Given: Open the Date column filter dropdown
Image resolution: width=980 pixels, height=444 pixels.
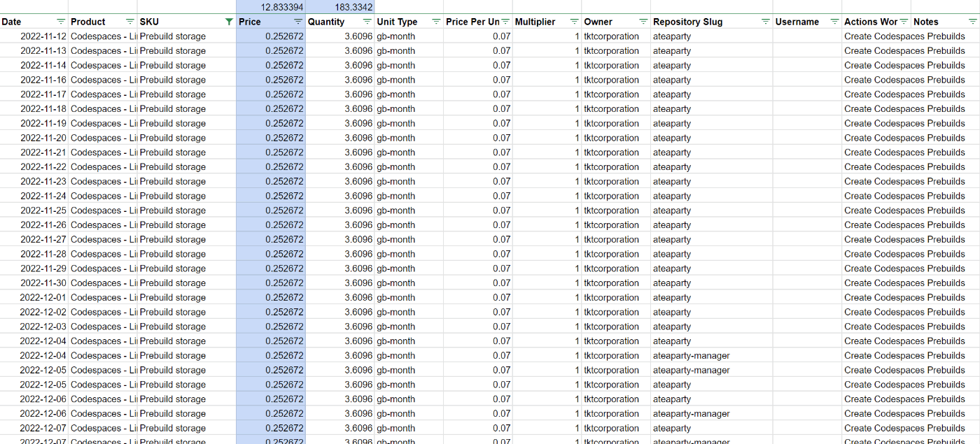Looking at the screenshot, I should pyautogui.click(x=61, y=22).
